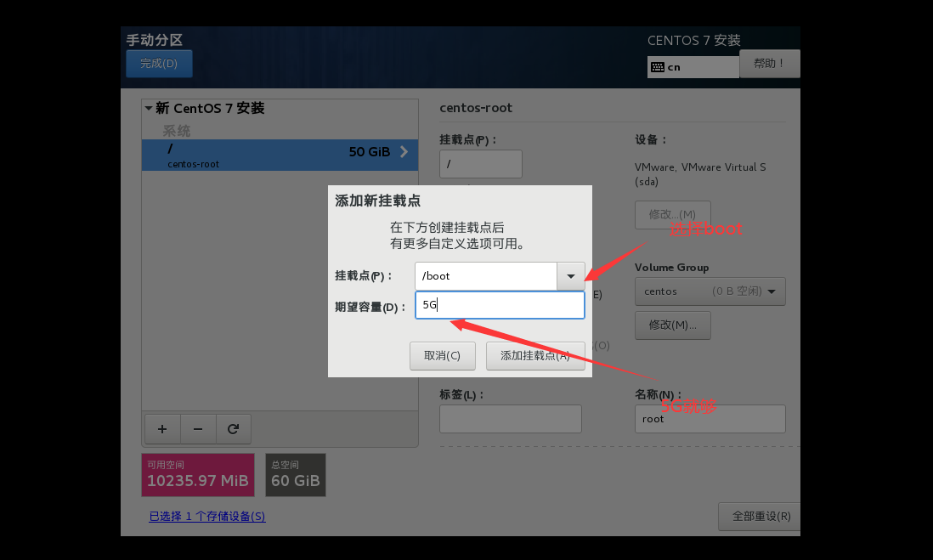Click the 手动分区 page title

click(155, 40)
